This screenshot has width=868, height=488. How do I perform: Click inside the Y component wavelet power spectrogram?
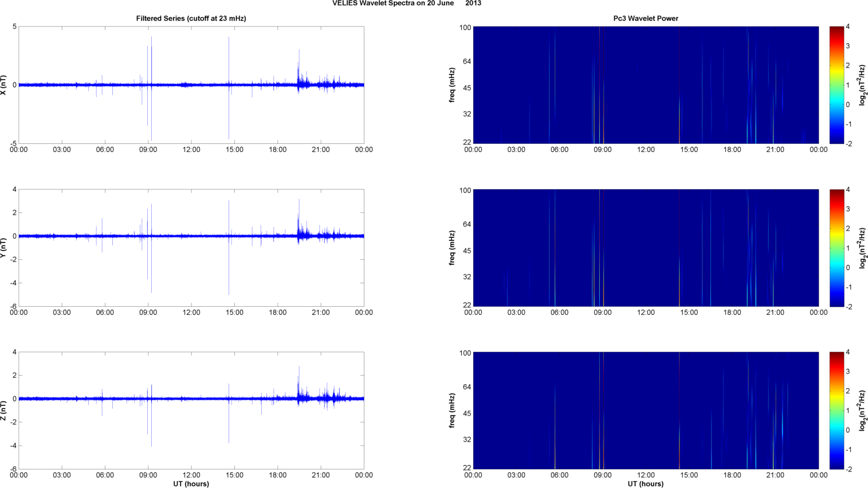click(x=646, y=248)
